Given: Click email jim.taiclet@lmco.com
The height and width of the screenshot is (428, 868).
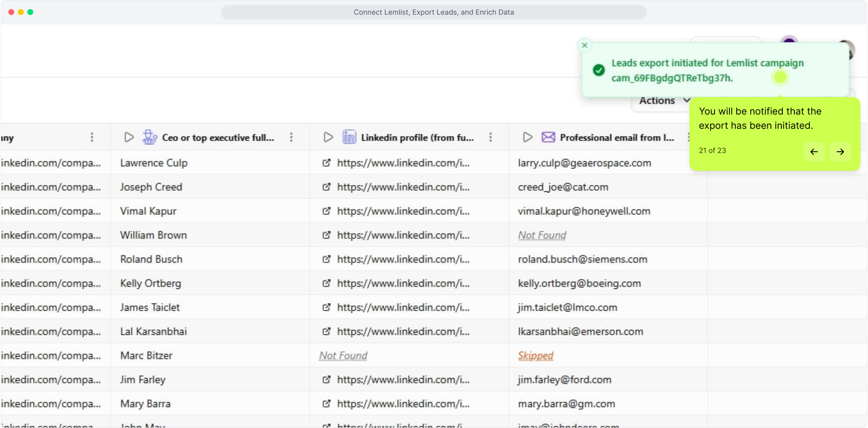Looking at the screenshot, I should pos(567,308).
